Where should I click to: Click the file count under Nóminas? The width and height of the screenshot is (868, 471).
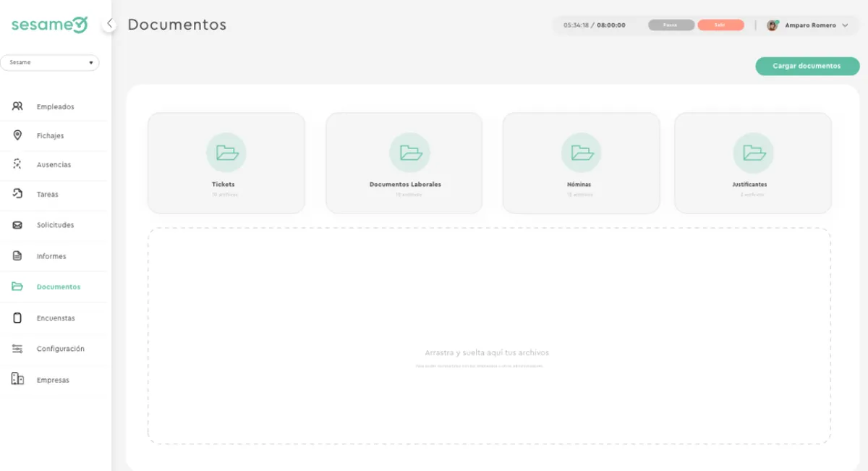click(579, 195)
